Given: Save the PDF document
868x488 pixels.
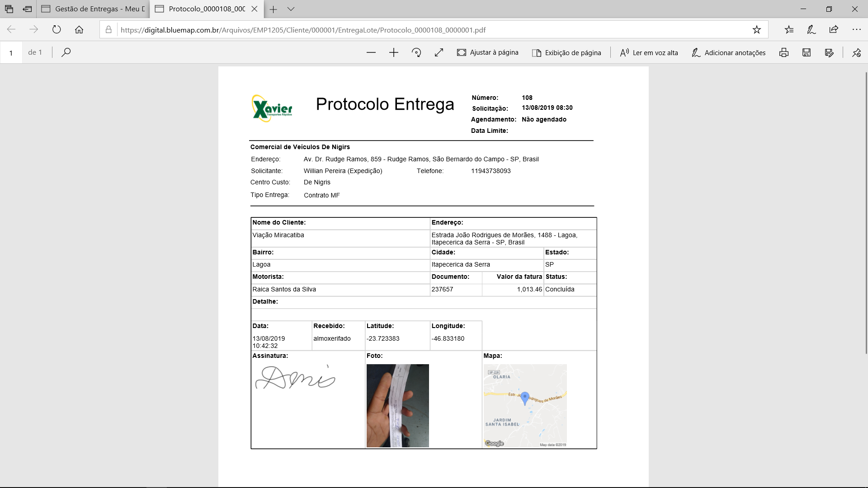Looking at the screenshot, I should coord(806,52).
